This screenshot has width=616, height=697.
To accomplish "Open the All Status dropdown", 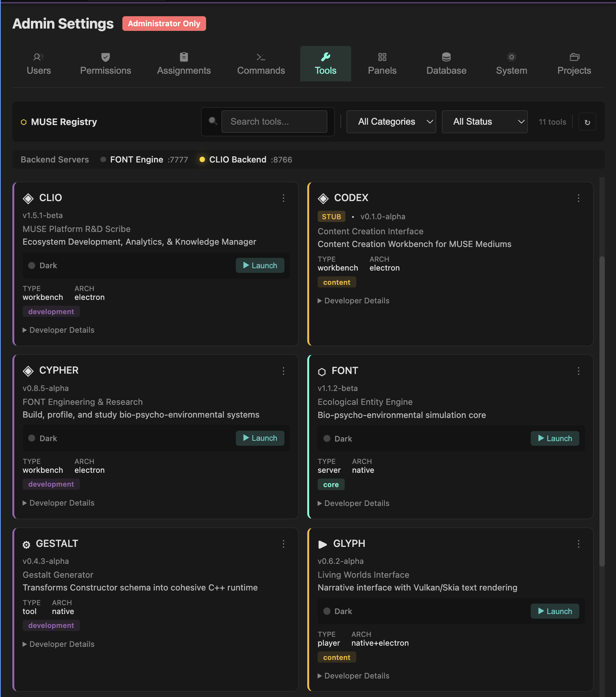I will [484, 122].
